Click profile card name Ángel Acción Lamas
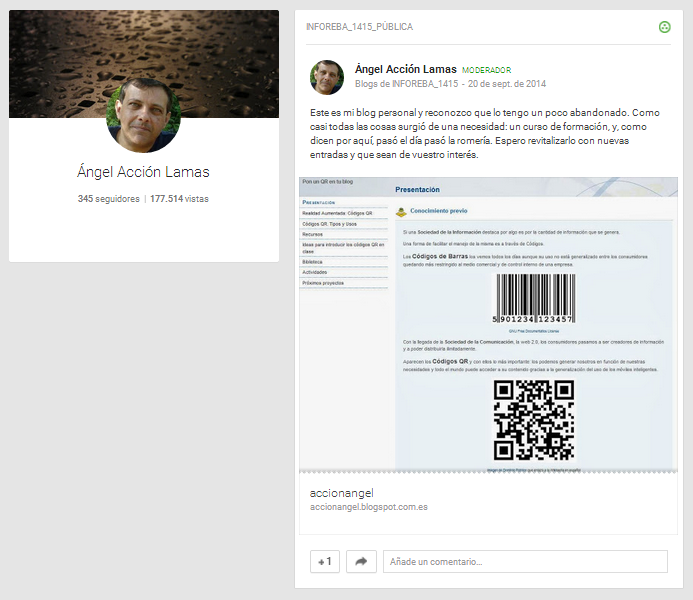Screen dimensions: 693x600 pyautogui.click(x=143, y=172)
